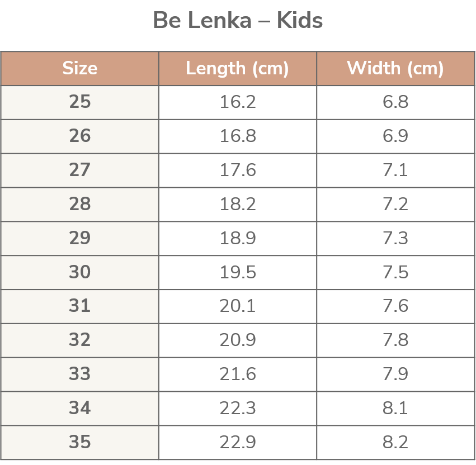Click the 7.1 width value
The image size is (476, 465).
tap(395, 170)
